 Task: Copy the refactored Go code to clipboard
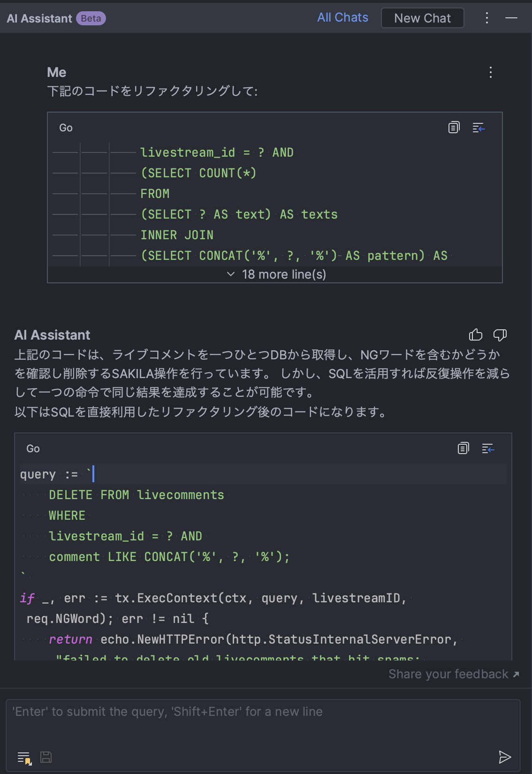463,448
